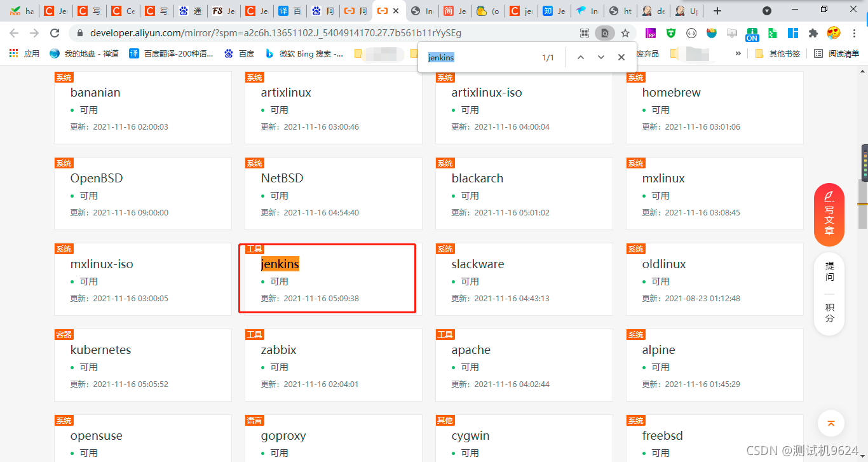Click the 积分 points button
This screenshot has width=868, height=462.
click(x=829, y=313)
